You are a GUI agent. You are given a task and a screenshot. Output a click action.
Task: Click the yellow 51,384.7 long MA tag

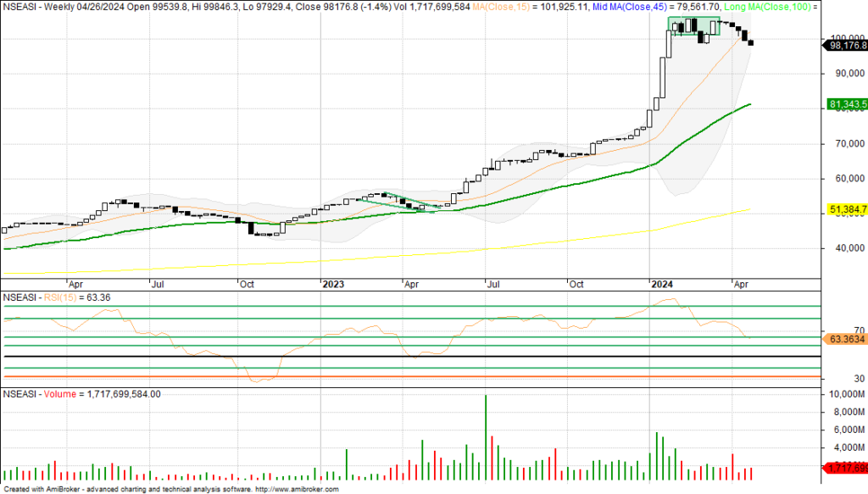(x=844, y=208)
